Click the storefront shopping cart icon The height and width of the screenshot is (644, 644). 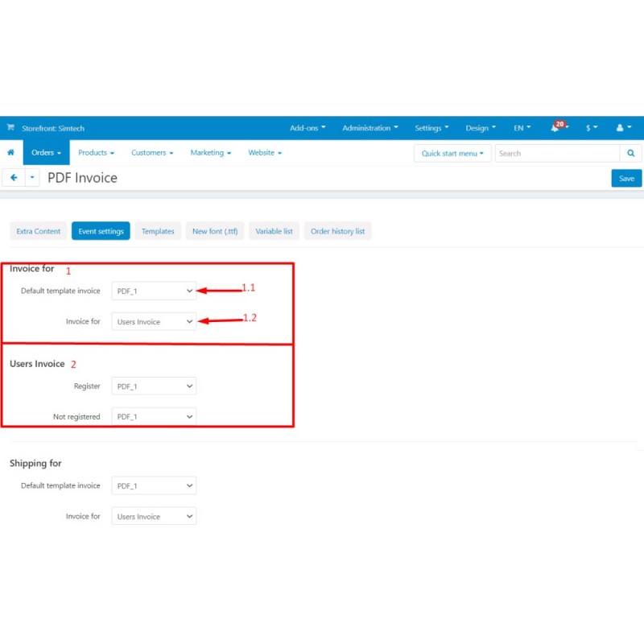coord(10,128)
